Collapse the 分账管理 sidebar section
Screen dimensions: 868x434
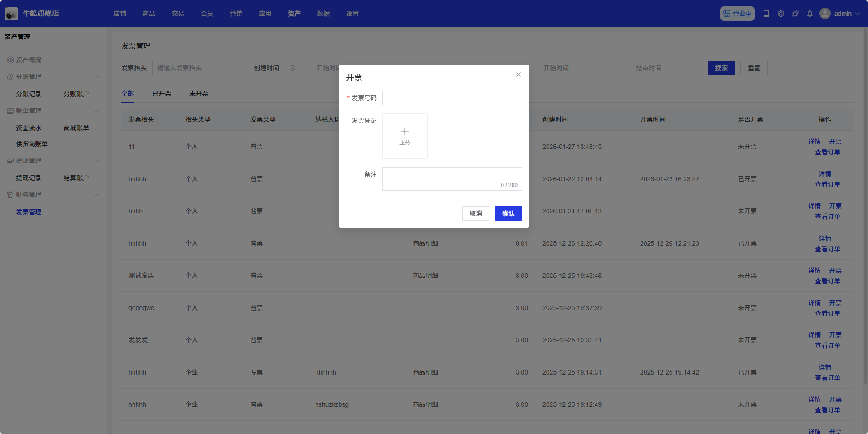coord(97,77)
